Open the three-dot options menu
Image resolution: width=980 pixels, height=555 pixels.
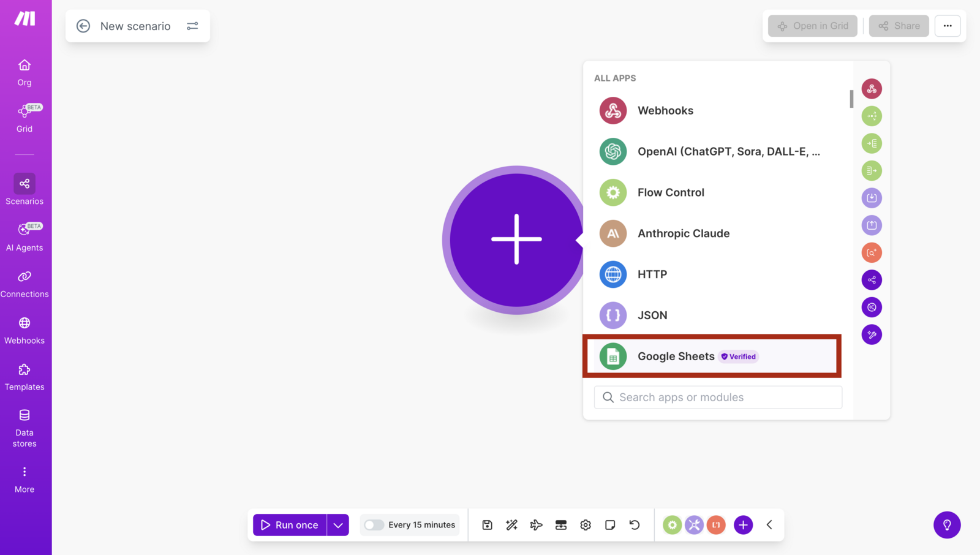pos(948,26)
